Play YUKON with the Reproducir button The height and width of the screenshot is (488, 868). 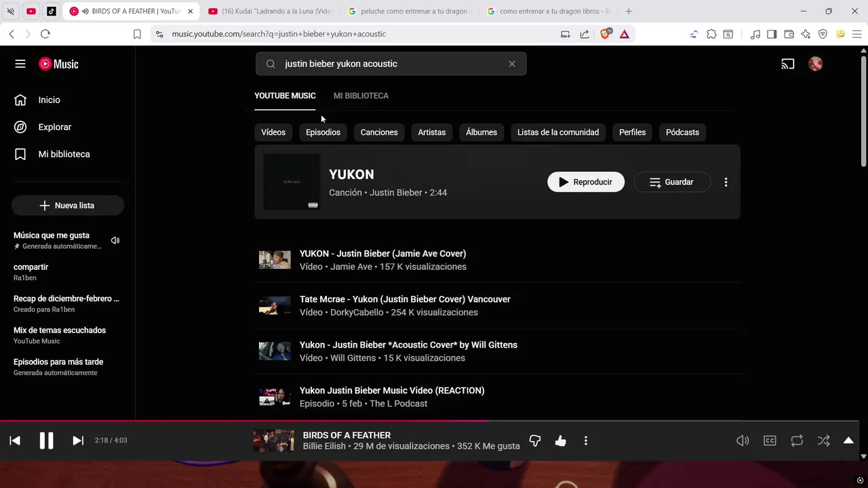click(x=586, y=182)
